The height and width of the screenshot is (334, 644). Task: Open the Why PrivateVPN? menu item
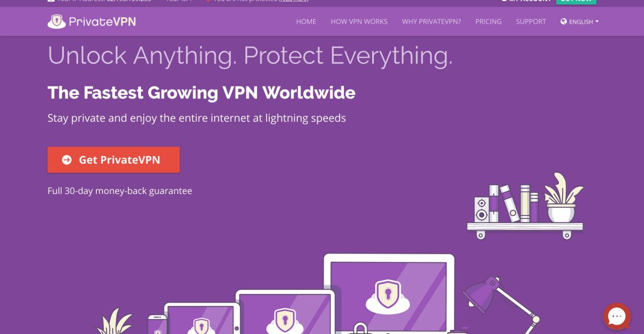pyautogui.click(x=431, y=21)
